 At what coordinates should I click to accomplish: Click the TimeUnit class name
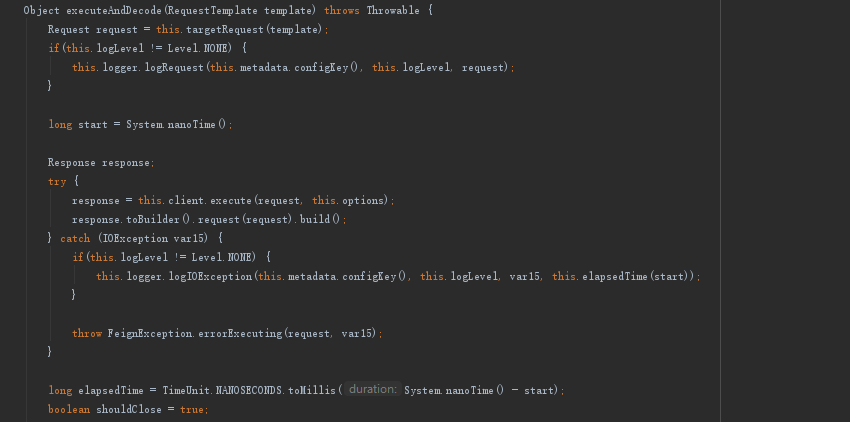[x=186, y=390]
